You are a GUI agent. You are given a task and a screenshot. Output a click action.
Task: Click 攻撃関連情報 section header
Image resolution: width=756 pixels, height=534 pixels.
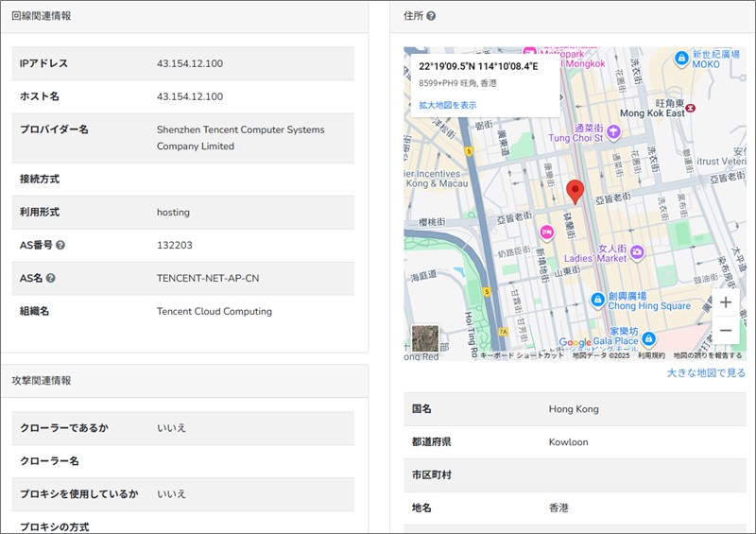[x=41, y=381]
